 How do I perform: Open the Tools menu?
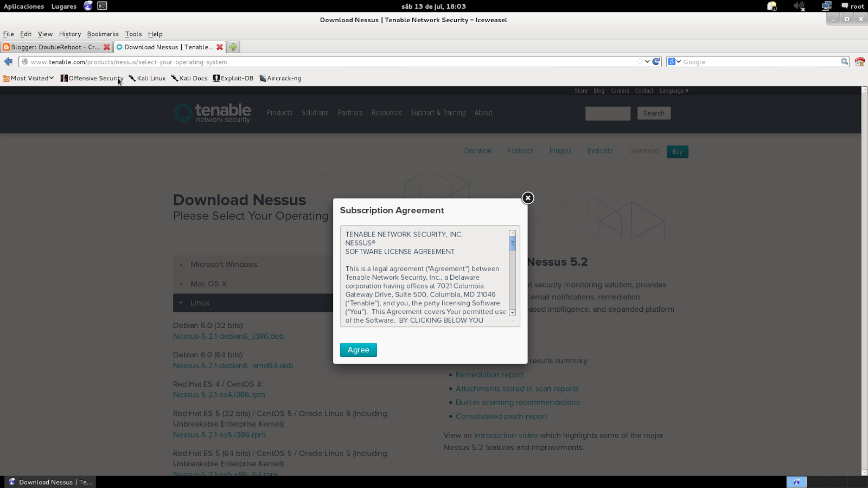[x=133, y=34]
